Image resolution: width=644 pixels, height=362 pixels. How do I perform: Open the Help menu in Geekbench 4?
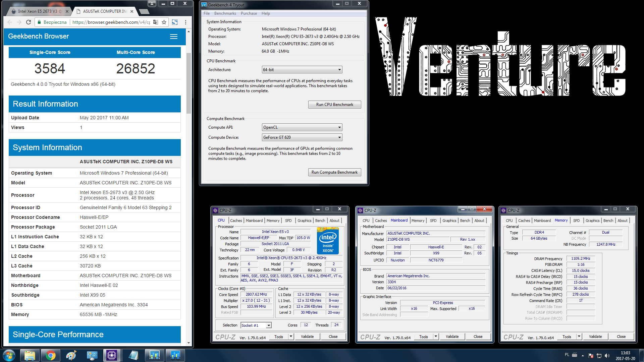(x=266, y=13)
